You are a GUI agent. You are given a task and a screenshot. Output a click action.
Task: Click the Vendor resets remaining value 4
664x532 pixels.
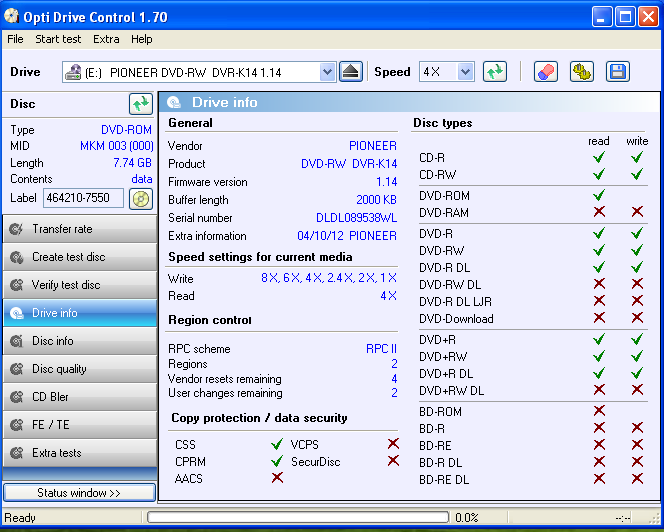[x=394, y=378]
